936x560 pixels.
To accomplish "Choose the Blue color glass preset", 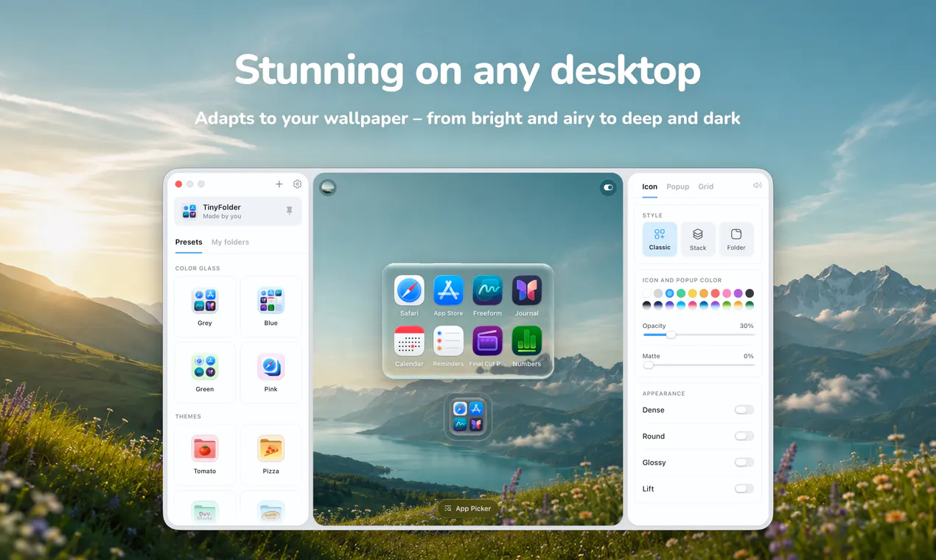I will pos(270,307).
